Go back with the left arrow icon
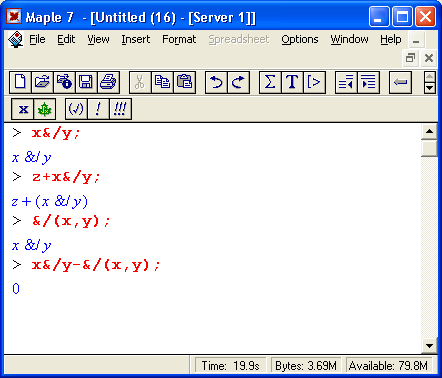This screenshot has width=442, height=378. point(400,82)
